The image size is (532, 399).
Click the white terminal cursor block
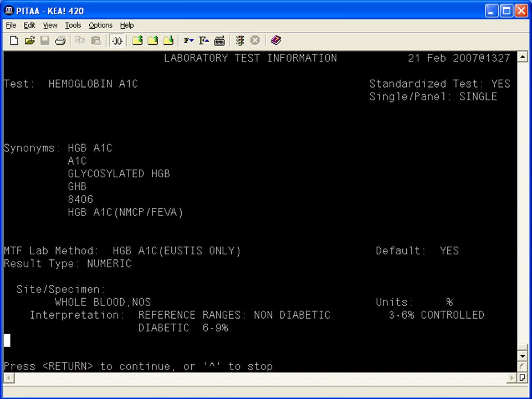pos(7,340)
